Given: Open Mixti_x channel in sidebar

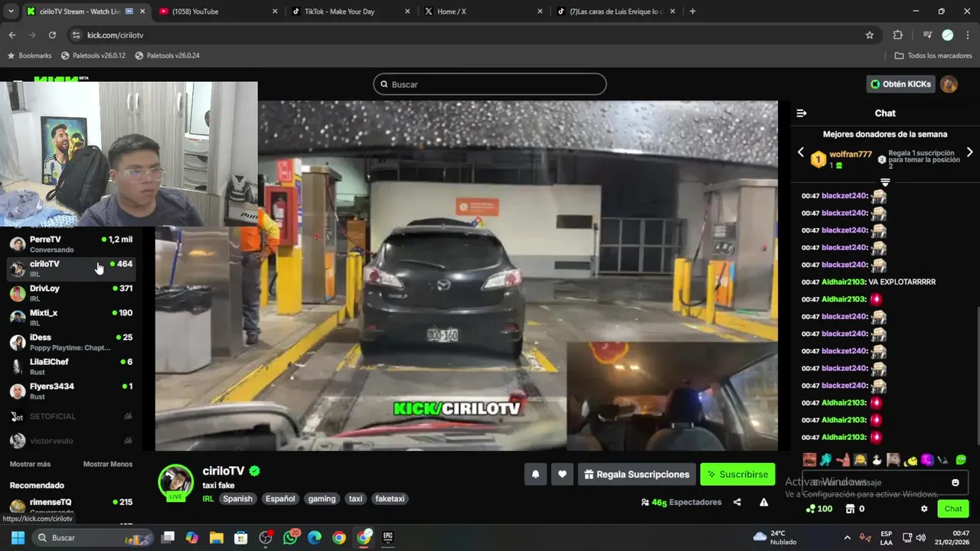Looking at the screenshot, I should [x=71, y=318].
